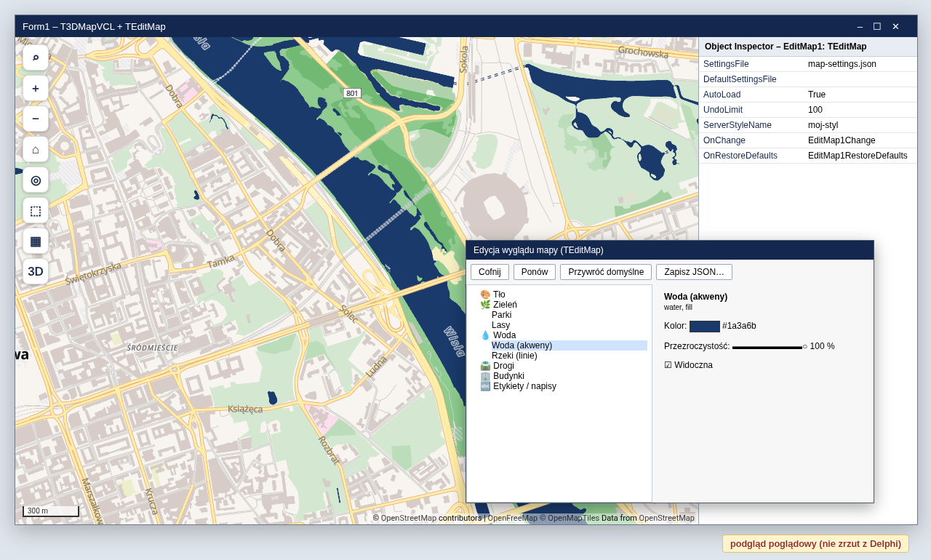This screenshot has height=560, width=931.
Task: Open the OpenFreeMap attribution link
Action: coord(513,518)
